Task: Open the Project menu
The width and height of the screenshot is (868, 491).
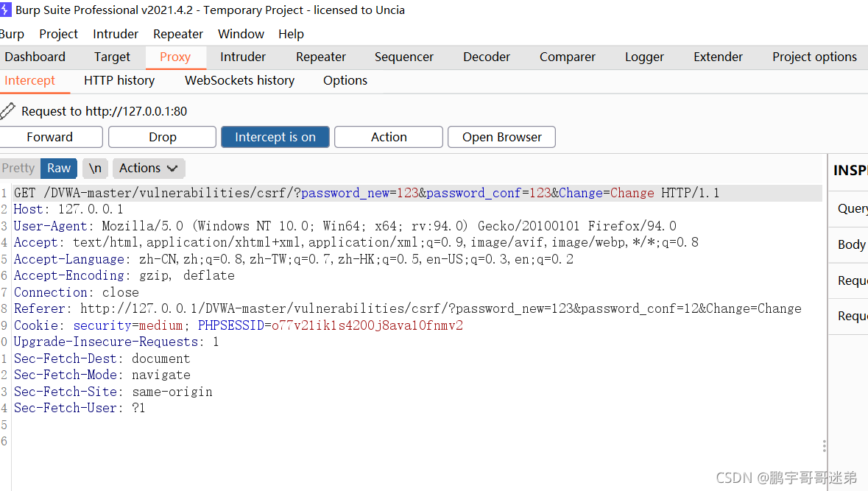Action: pos(58,35)
